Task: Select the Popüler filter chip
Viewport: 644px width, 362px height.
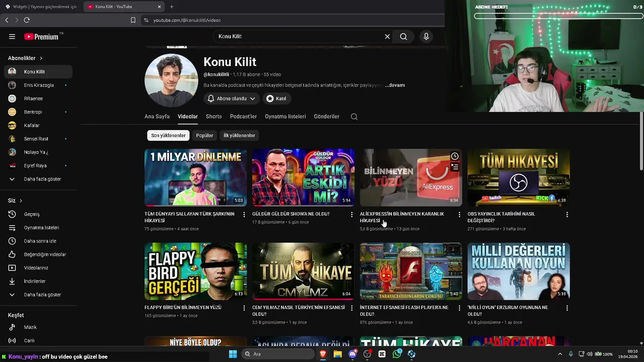Action: click(204, 135)
